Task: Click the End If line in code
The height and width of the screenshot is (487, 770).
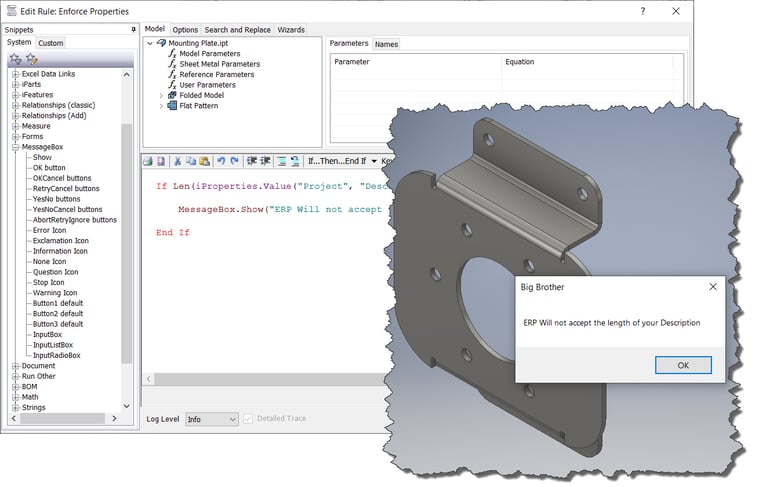Action: pos(172,233)
